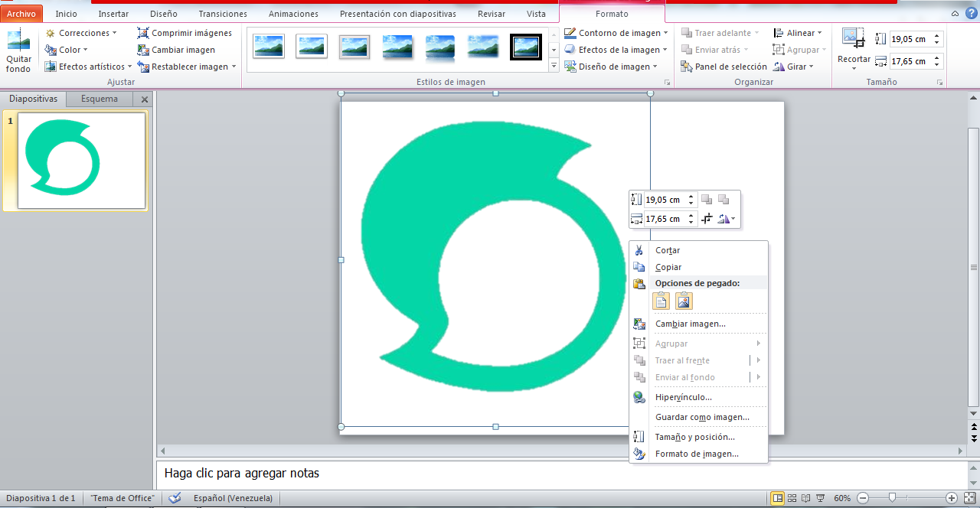This screenshot has width=980, height=508.
Task: Toggle normal view in status bar
Action: pyautogui.click(x=777, y=498)
